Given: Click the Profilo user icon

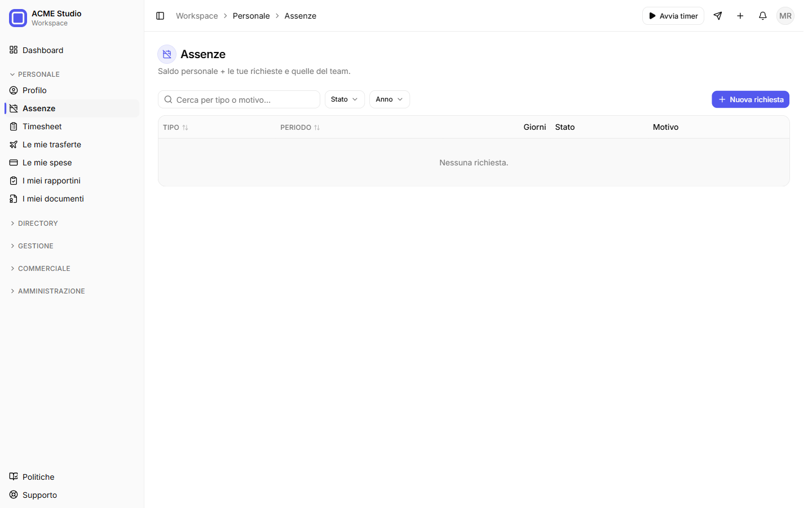Looking at the screenshot, I should [x=14, y=90].
